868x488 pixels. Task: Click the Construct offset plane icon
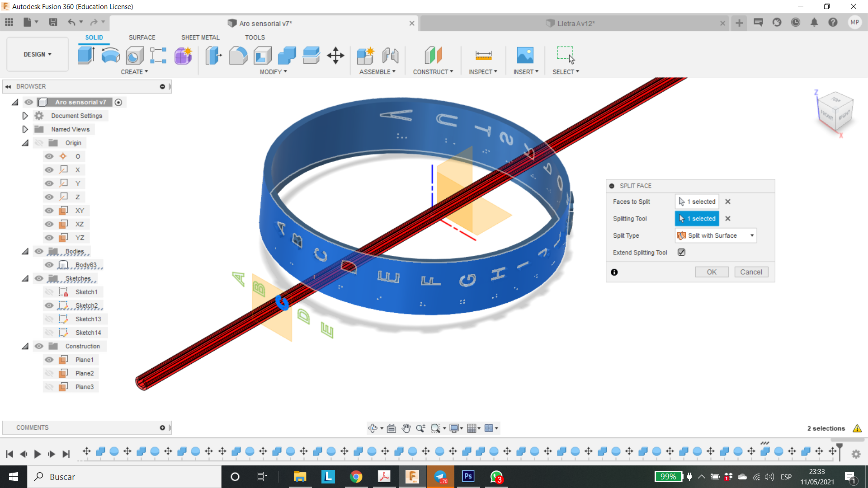click(433, 56)
